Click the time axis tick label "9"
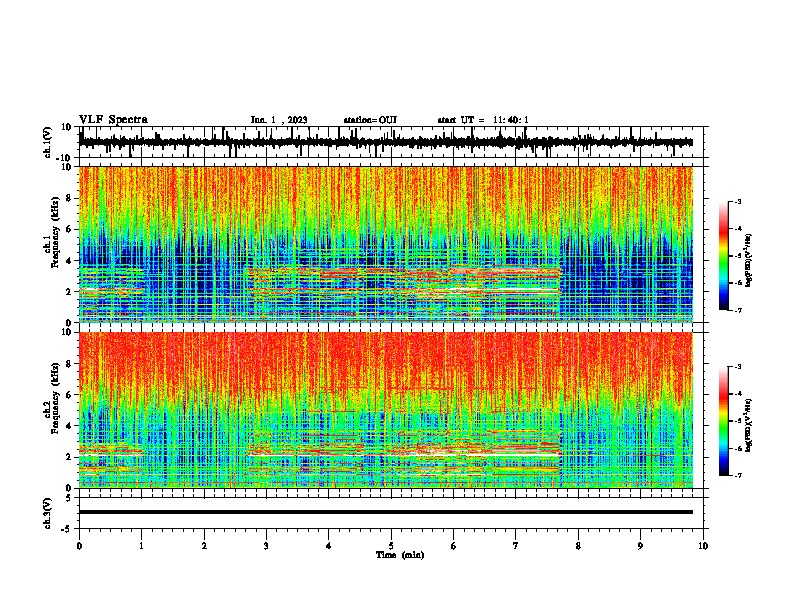This screenshot has width=792, height=612. coord(640,546)
